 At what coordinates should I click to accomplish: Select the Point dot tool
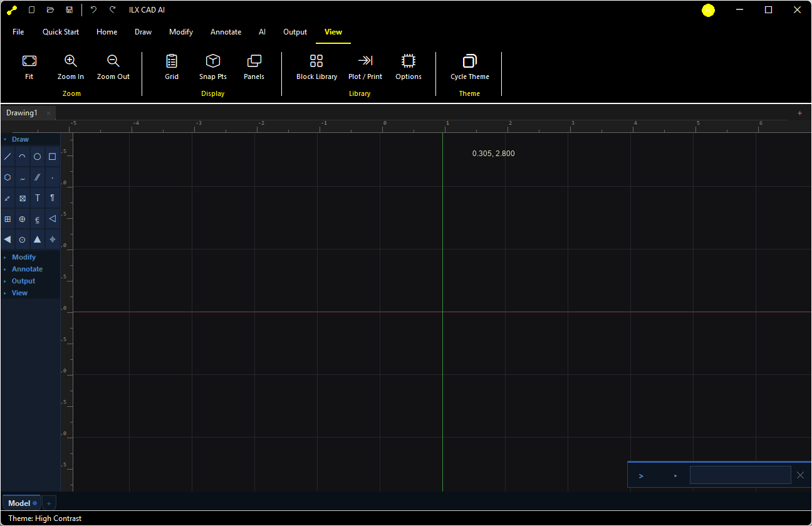tap(53, 177)
